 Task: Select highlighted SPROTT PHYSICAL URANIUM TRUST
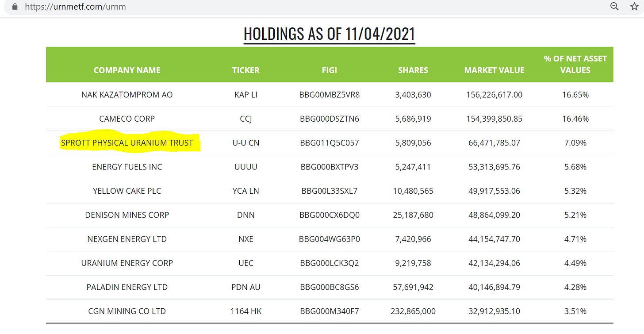(127, 143)
